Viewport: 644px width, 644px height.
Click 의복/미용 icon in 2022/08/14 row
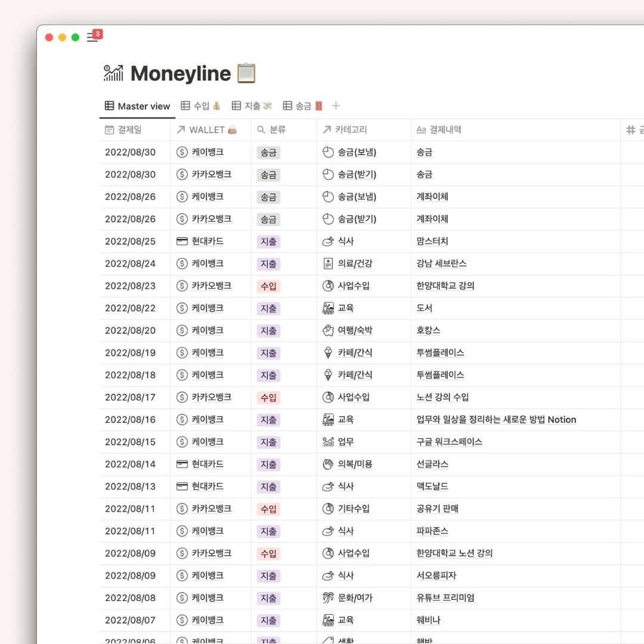(328, 464)
